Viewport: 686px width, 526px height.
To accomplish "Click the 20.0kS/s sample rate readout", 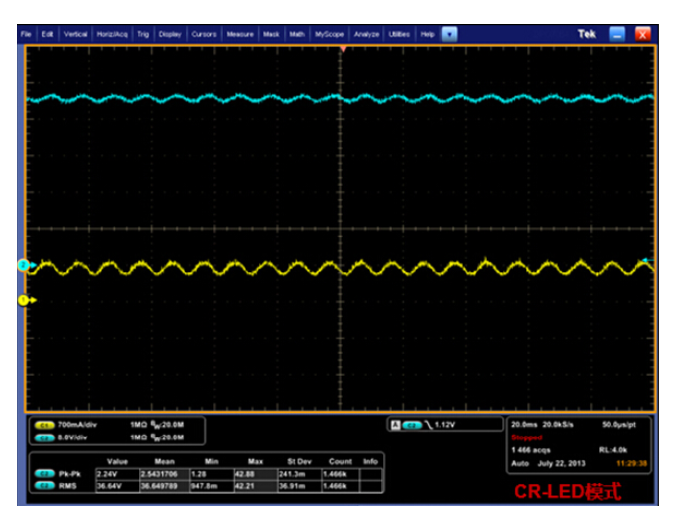I will [558, 425].
